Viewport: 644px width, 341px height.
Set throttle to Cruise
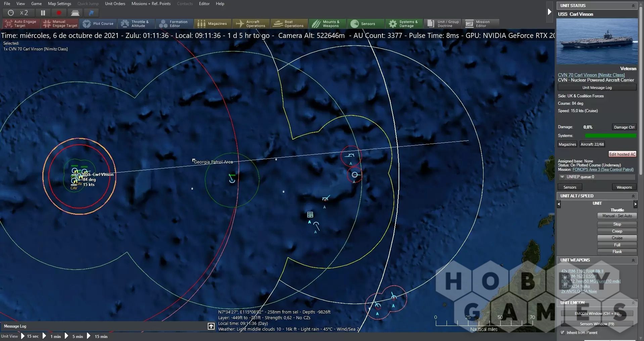pos(617,238)
